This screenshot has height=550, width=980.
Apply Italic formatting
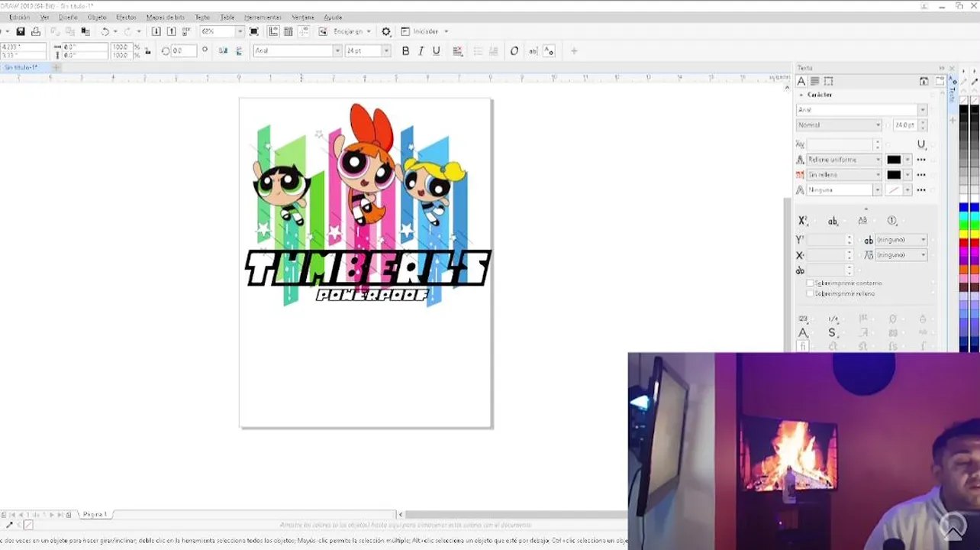point(421,51)
